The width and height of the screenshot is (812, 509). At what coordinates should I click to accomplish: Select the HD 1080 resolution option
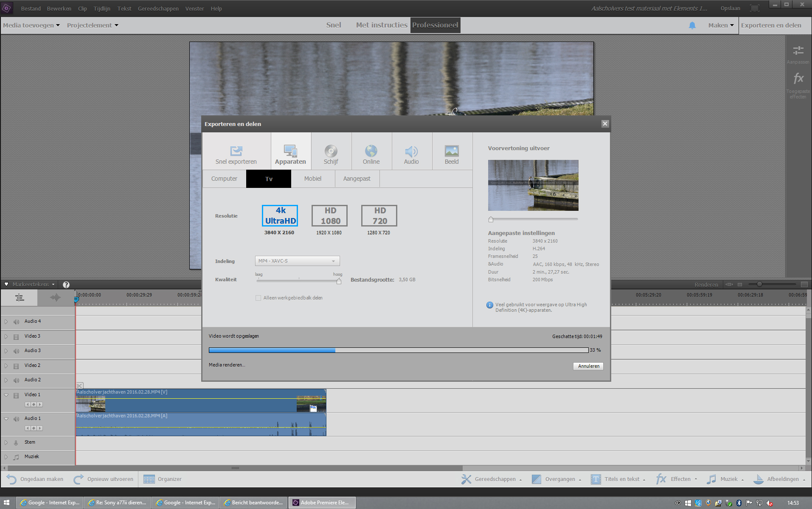[329, 216]
